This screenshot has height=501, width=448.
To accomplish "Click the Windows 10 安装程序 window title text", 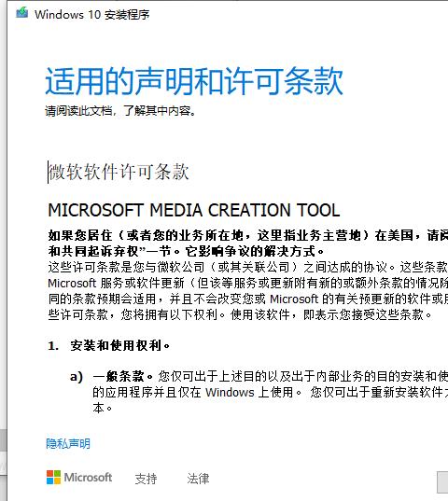I will click(x=92, y=14).
